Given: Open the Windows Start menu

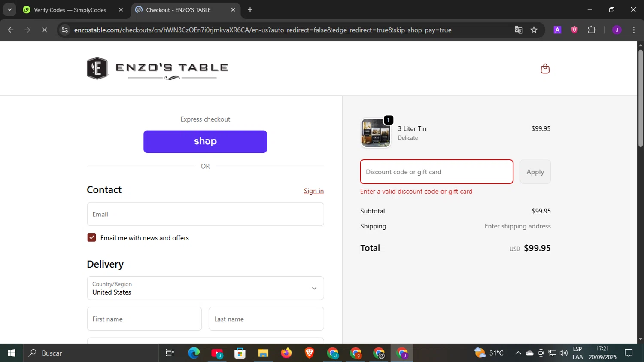Looking at the screenshot, I should pos(12,353).
